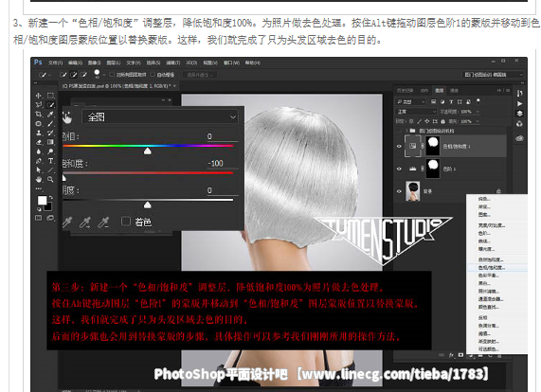Open the 编辑(E) menu
This screenshot has height=392, width=541.
(75, 62)
